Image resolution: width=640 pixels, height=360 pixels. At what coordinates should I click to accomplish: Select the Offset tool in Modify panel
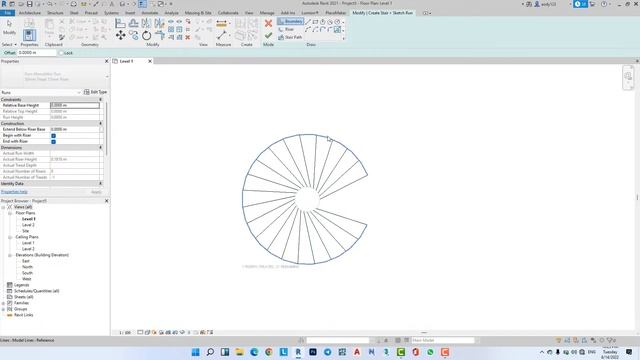point(133,23)
